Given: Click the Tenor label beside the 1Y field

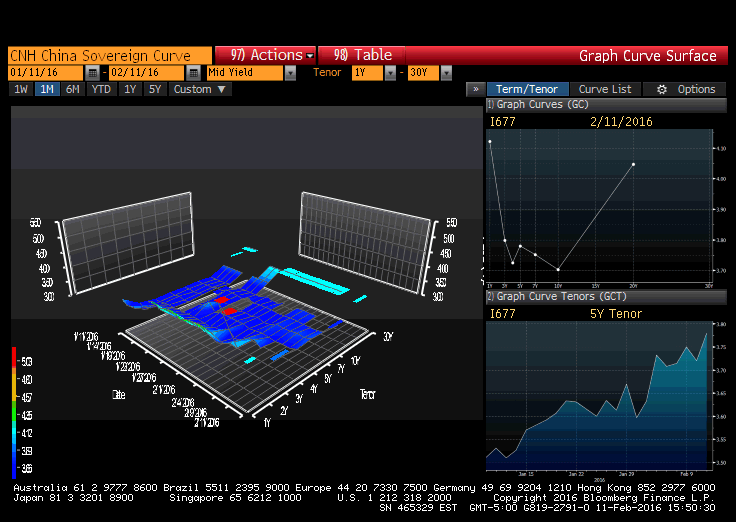Looking at the screenshot, I should click(327, 72).
